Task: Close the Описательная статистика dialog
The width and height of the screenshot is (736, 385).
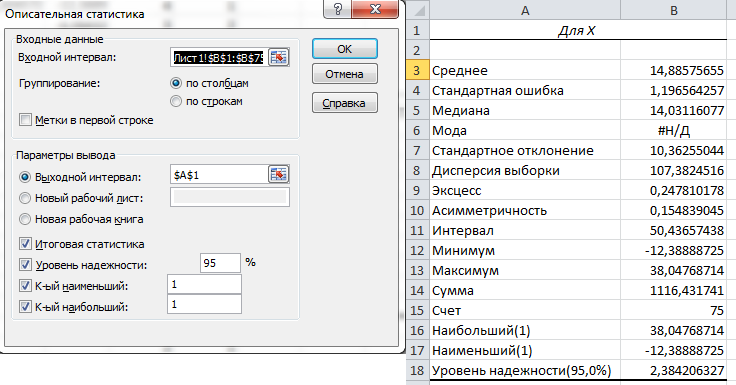Action: (375, 9)
